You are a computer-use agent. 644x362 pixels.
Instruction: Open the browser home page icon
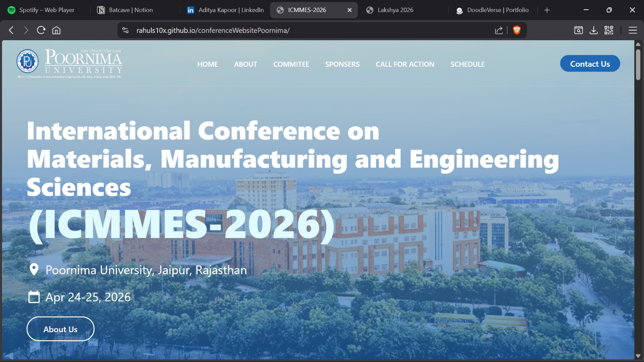pyautogui.click(x=56, y=30)
